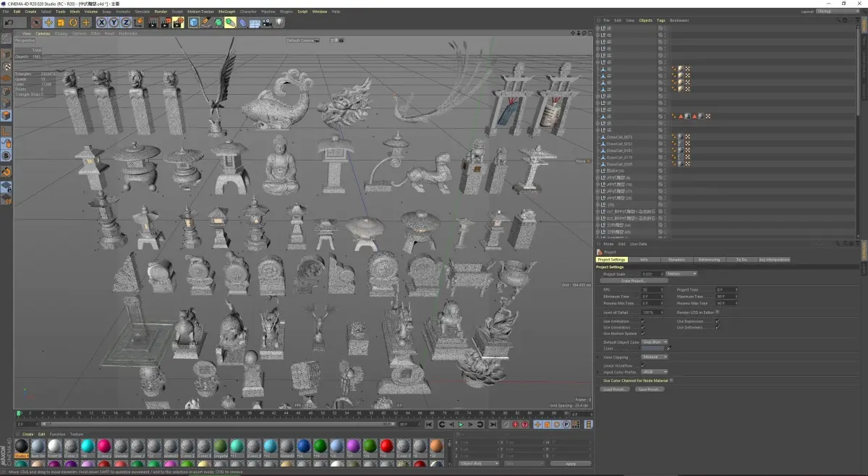Toggle Linear Workflow checkbox

(642, 365)
